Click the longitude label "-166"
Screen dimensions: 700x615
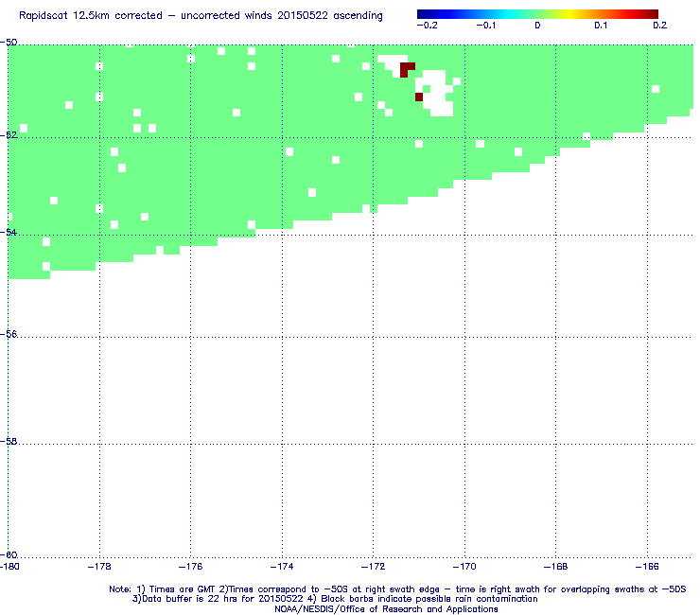click(x=647, y=567)
